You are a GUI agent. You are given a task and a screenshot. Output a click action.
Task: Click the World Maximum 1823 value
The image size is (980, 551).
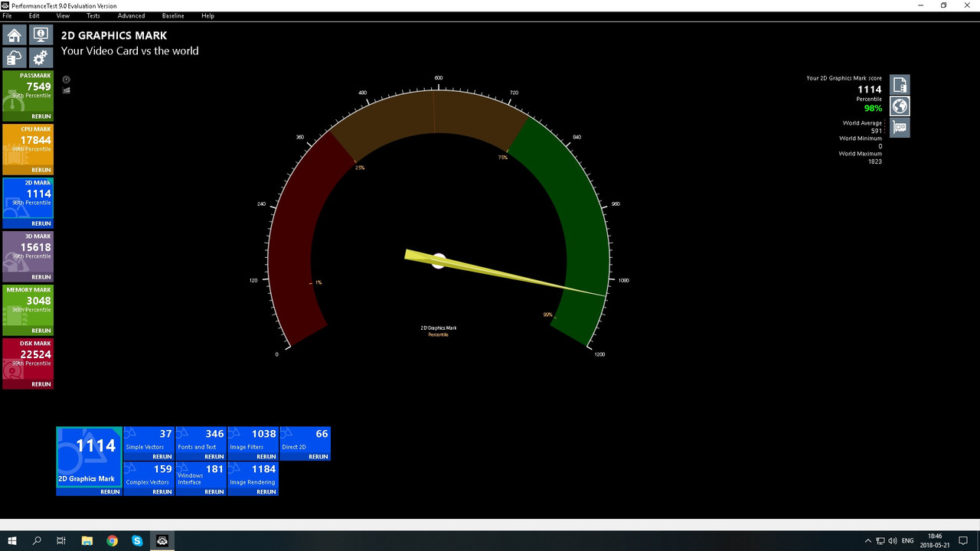tap(874, 161)
